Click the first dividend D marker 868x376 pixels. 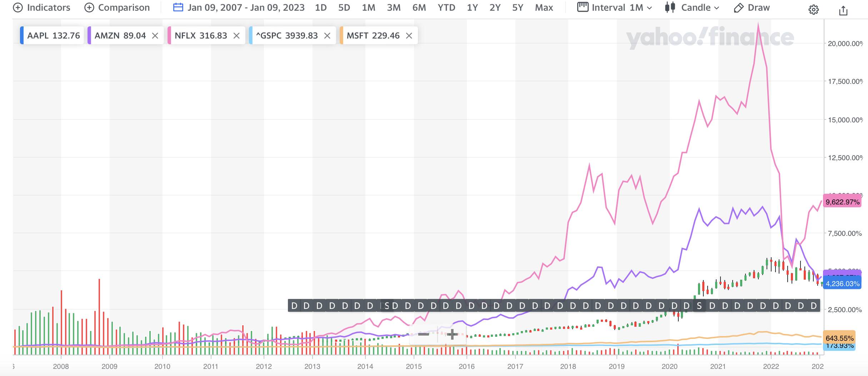[x=294, y=306]
